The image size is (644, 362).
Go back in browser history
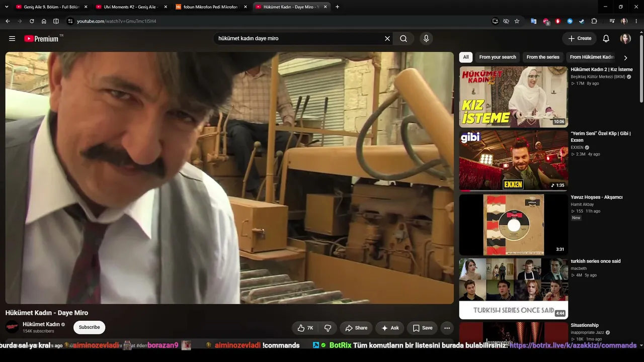[x=8, y=21]
